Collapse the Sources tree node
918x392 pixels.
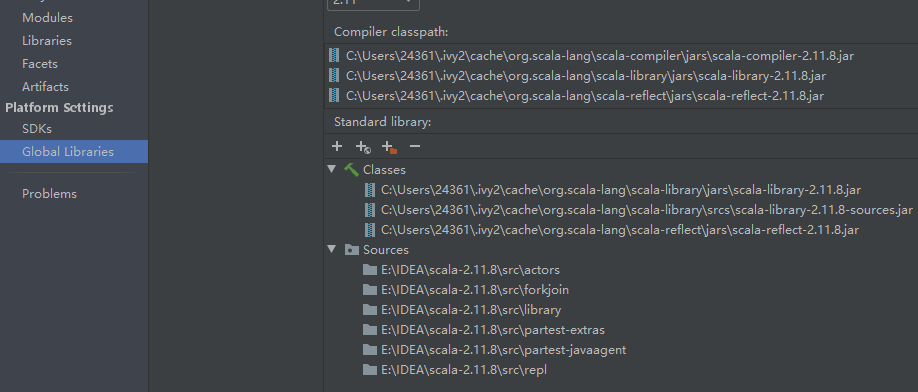point(332,249)
